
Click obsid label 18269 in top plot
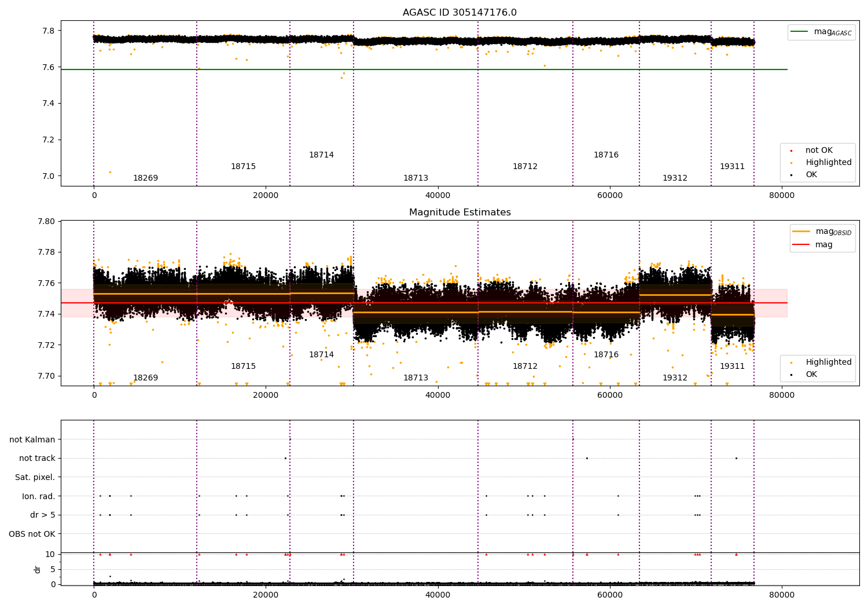coord(145,178)
